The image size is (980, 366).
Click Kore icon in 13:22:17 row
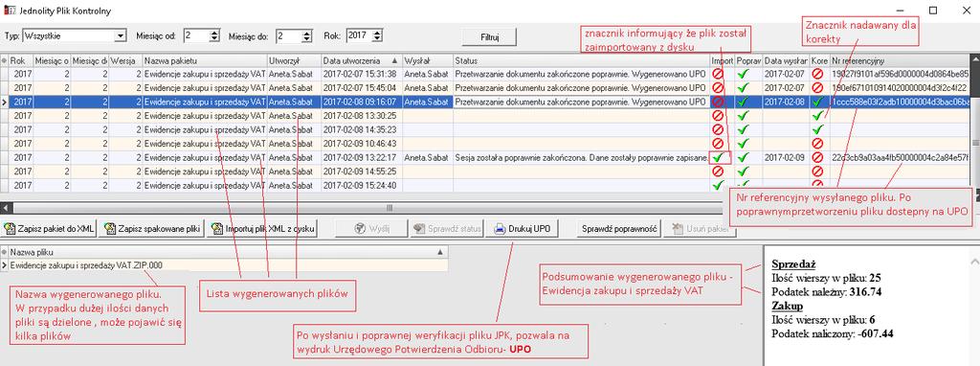click(x=817, y=158)
